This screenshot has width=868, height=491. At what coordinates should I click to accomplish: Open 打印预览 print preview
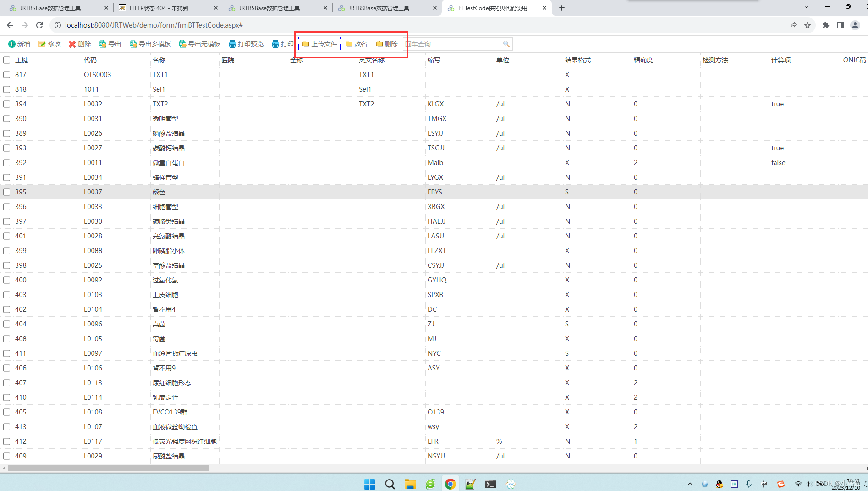click(x=246, y=44)
